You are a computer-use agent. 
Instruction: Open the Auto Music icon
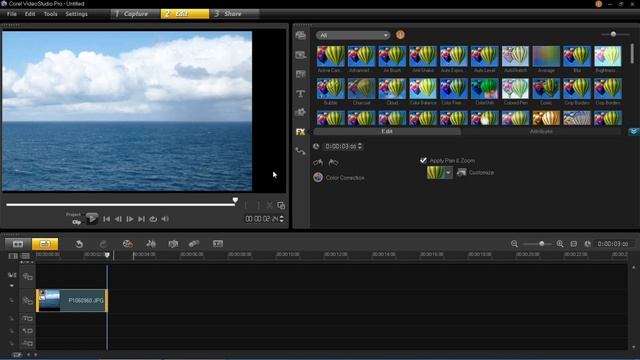(173, 244)
